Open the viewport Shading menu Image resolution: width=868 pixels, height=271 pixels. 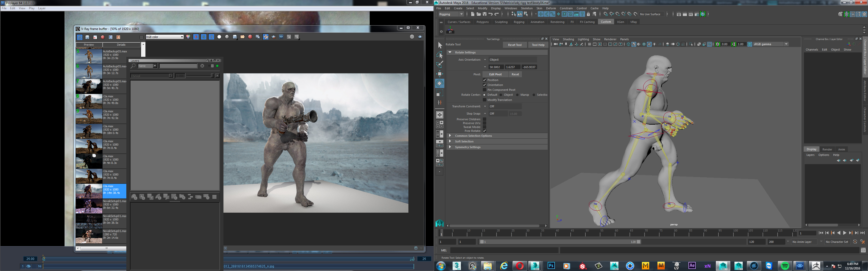point(568,39)
